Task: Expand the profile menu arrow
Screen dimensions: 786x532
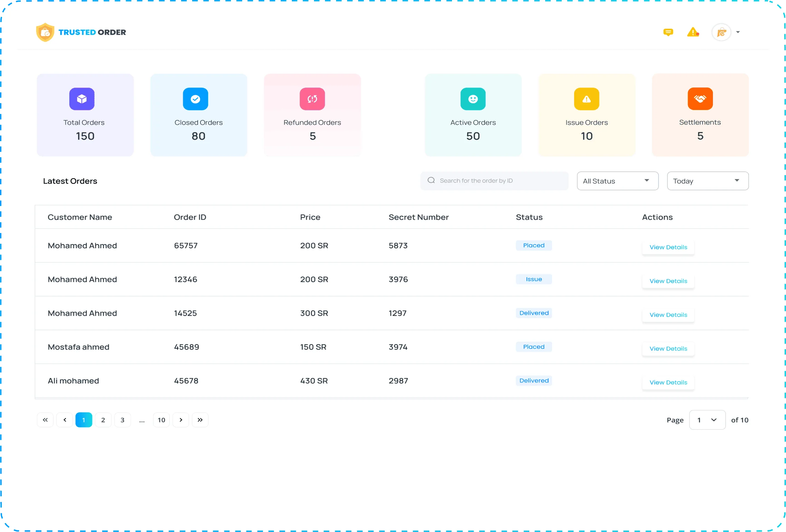Action: point(738,32)
